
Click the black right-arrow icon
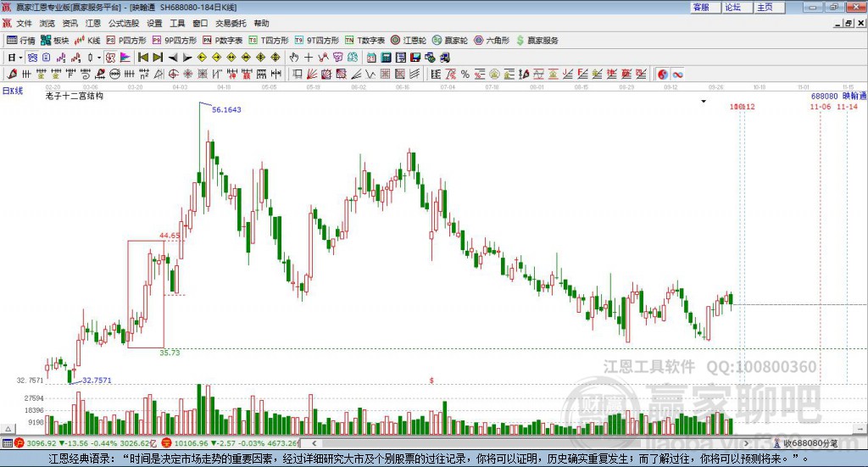[x=187, y=58]
